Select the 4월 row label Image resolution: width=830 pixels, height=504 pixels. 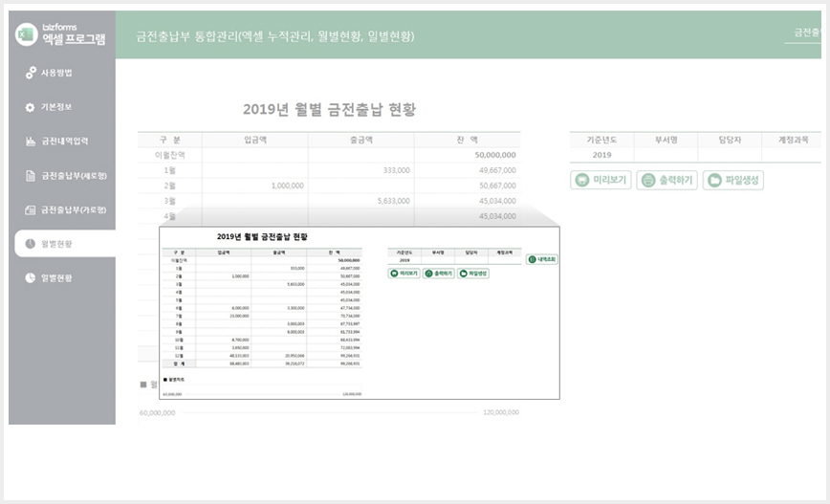coord(170,216)
